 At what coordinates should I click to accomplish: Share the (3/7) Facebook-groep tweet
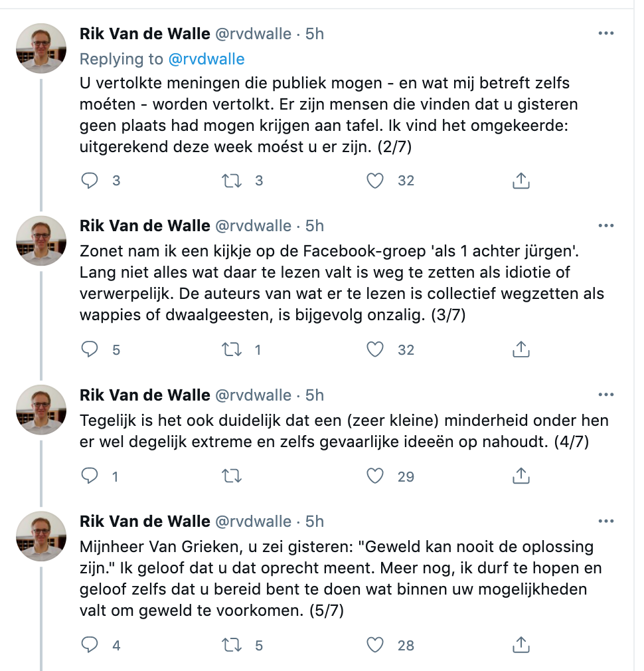coord(521,349)
